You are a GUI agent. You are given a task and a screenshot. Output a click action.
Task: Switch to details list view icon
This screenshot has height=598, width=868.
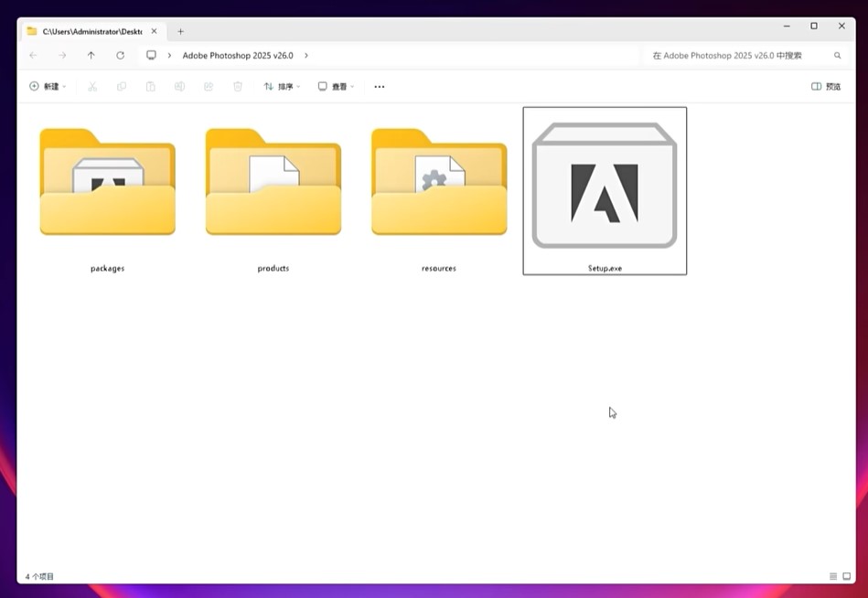(833, 576)
